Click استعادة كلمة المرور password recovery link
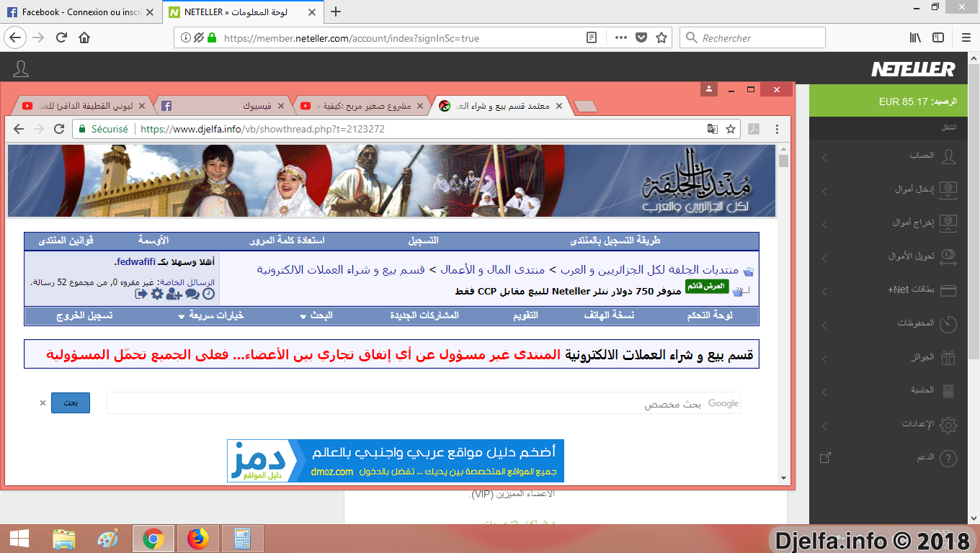 (287, 240)
